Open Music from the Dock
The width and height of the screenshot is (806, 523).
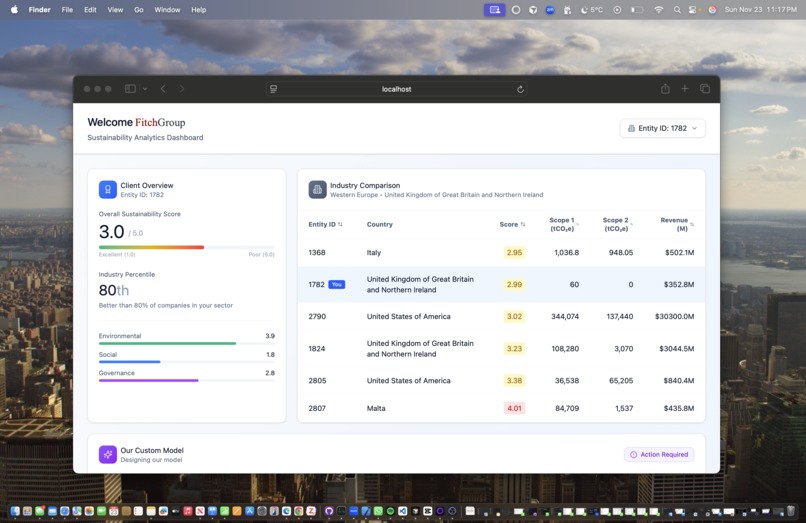pyautogui.click(x=188, y=511)
